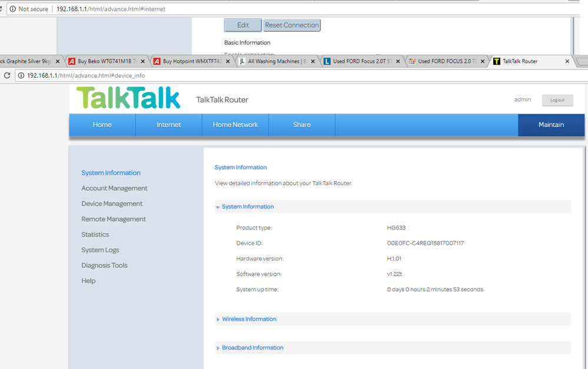This screenshot has width=588, height=369.
Task: Click the Reset Connection button
Action: 292,25
